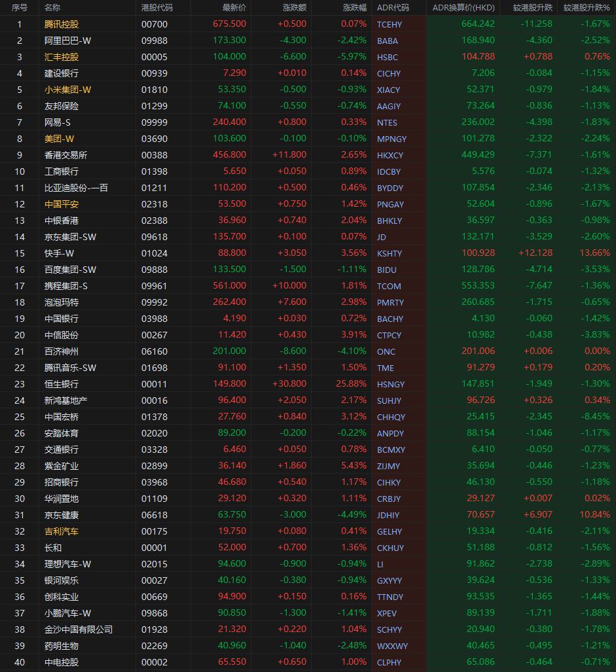
Task: Sort by the 港股代码 column header
Action: point(157,8)
